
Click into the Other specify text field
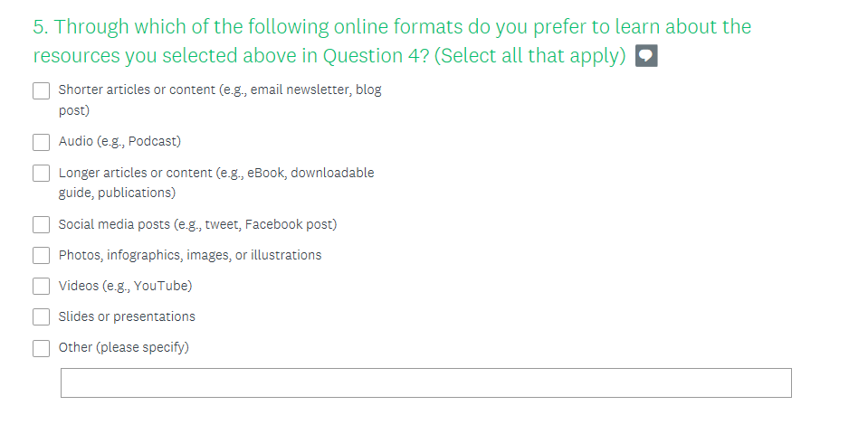(x=425, y=382)
